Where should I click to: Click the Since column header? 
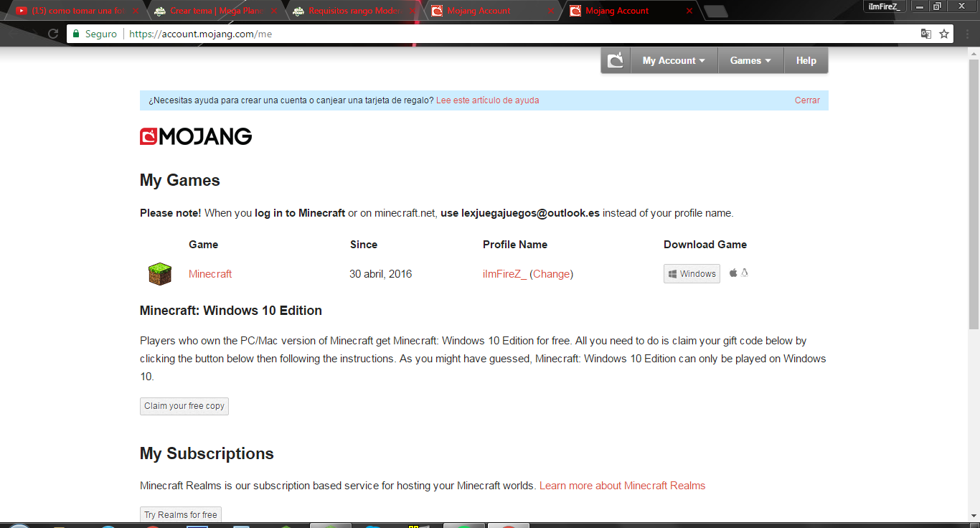[x=364, y=245]
